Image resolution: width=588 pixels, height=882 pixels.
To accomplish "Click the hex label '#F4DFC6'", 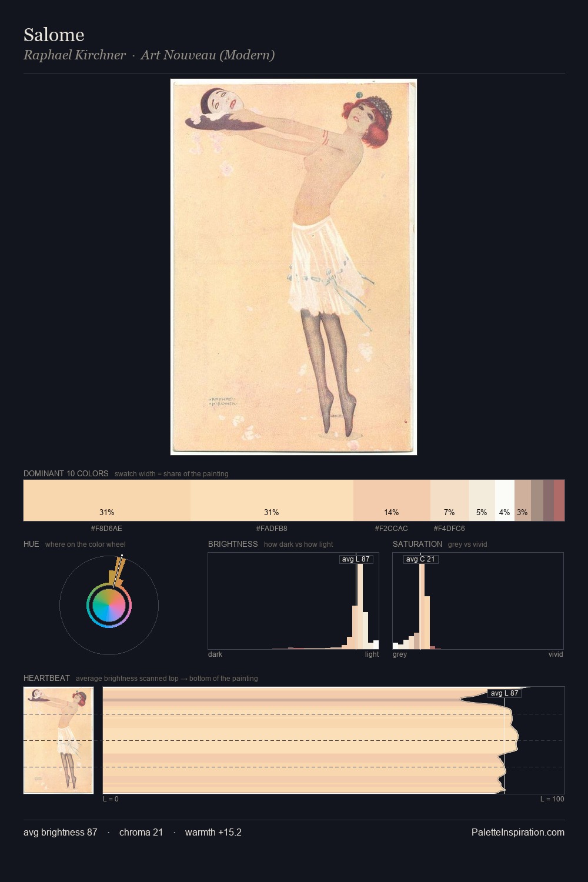I will [x=449, y=528].
